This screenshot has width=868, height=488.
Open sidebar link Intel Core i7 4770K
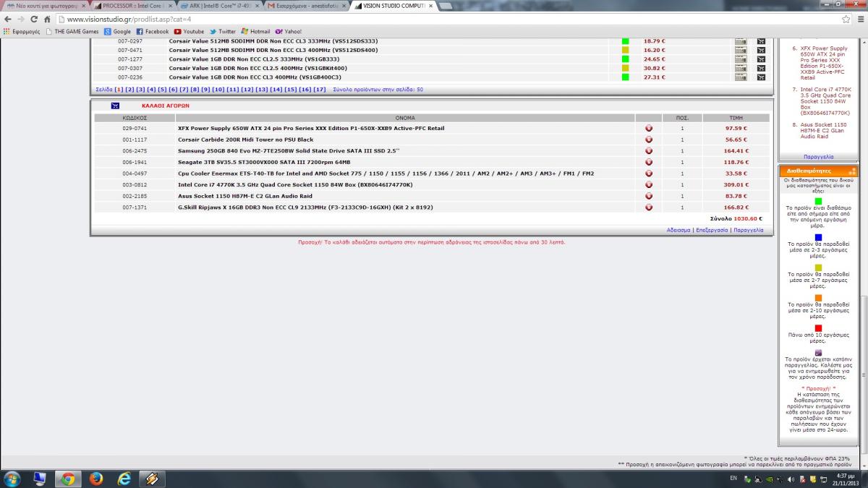tap(825, 101)
